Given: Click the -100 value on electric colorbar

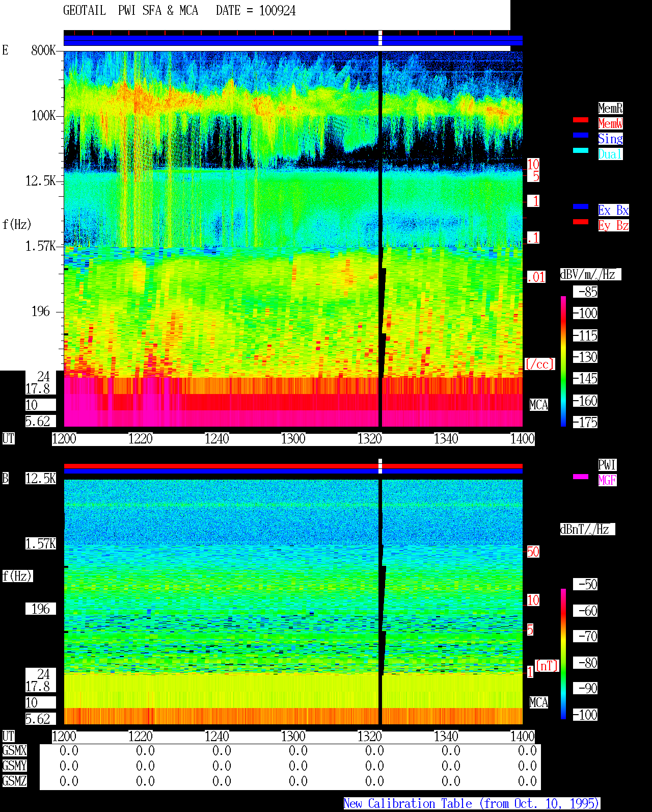Looking at the screenshot, I should coord(585,313).
